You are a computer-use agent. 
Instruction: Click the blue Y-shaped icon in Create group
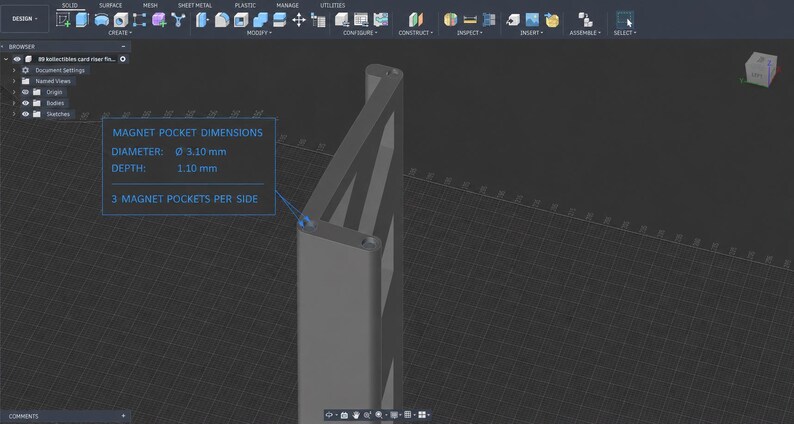coord(178,20)
